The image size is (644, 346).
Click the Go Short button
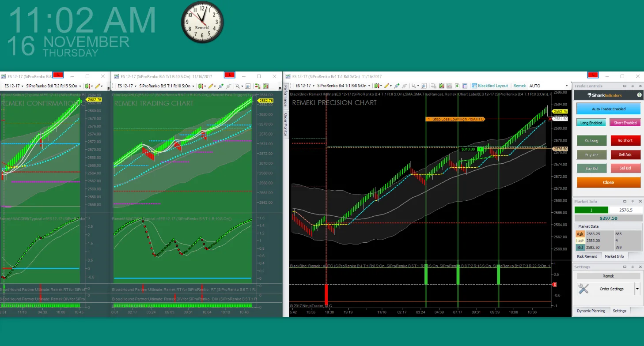click(625, 140)
